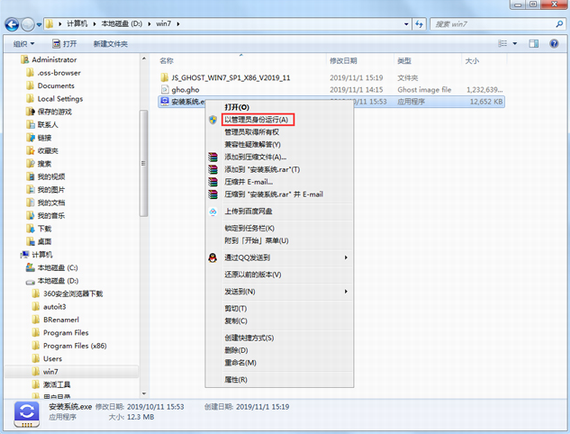Choose 添加到 "安装系统.rar"(T) entry
Image resolution: width=570 pixels, height=434 pixels.
tap(262, 169)
